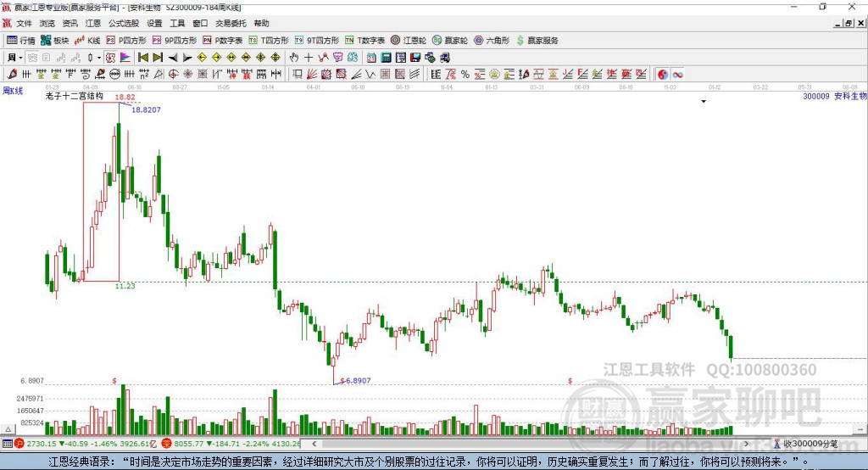Open the 窗口 menu
Screen dimensions: 868x470
click(x=200, y=23)
